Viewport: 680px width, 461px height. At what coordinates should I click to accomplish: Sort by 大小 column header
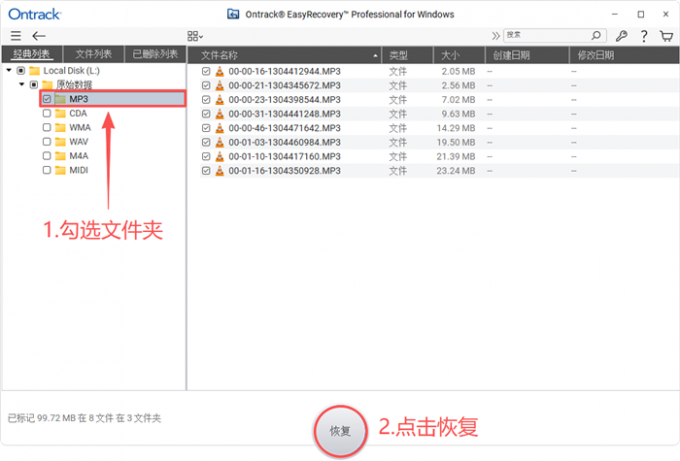tap(458, 56)
